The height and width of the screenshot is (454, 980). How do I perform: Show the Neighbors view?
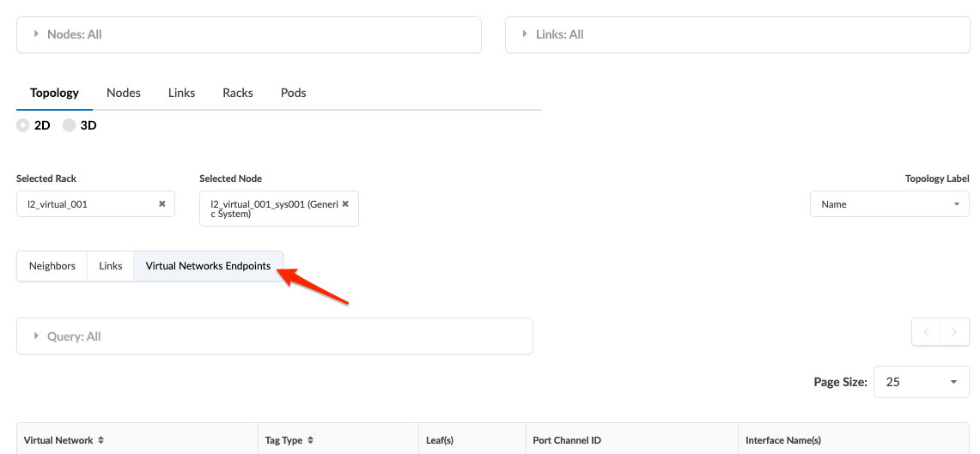52,266
